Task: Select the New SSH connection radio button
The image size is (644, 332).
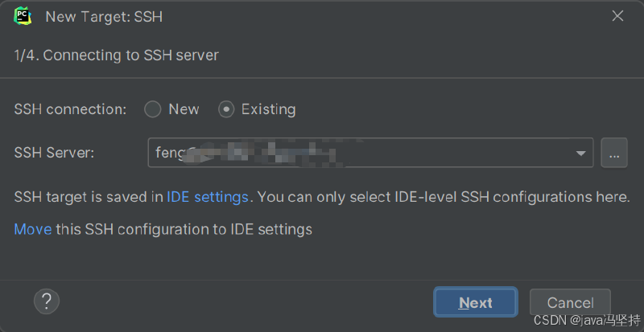Action: tap(153, 109)
